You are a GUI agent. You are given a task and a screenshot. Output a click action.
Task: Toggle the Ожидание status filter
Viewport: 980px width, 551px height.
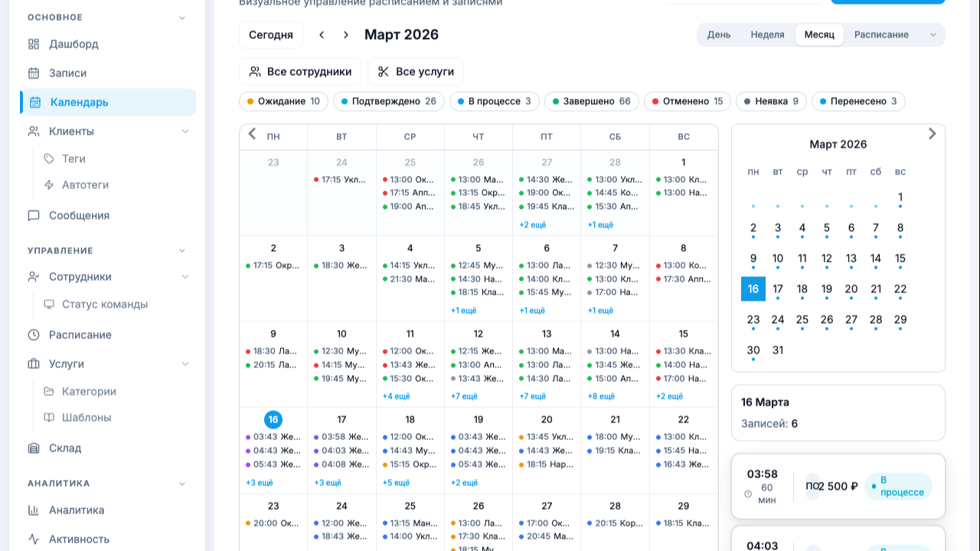tap(283, 102)
